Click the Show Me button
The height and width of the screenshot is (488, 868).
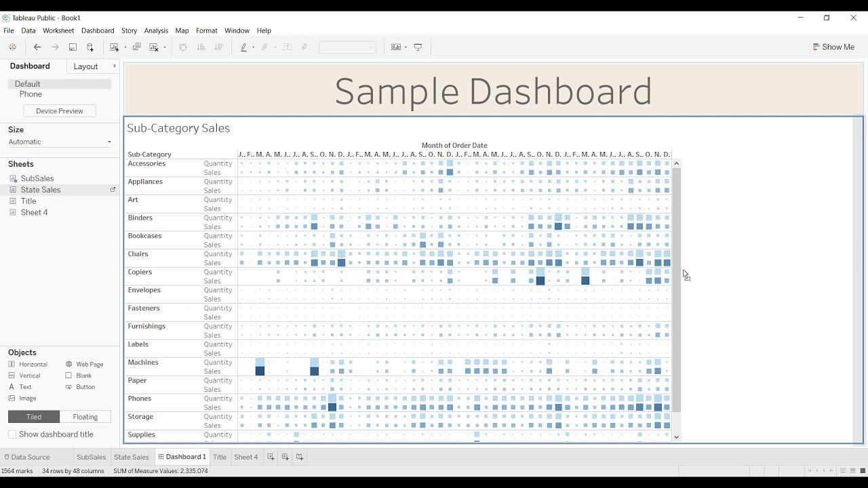click(x=834, y=47)
